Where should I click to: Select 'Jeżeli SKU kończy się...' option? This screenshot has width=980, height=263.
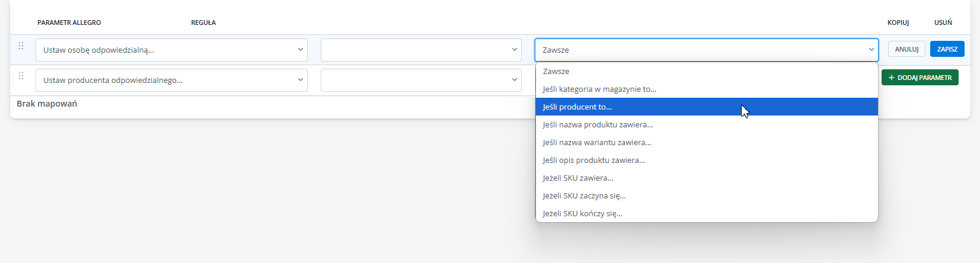pyautogui.click(x=707, y=213)
